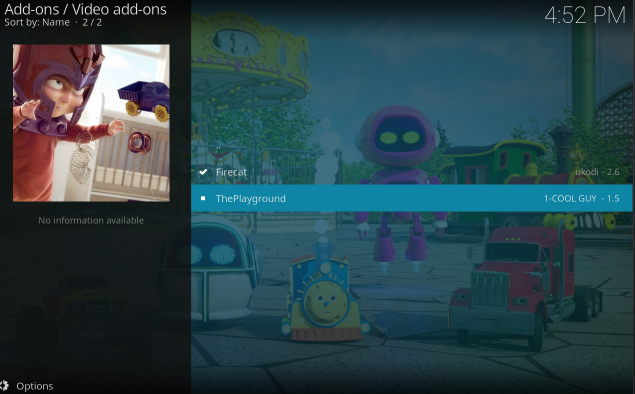
Task: Click the 'No information available' text
Action: 91,220
